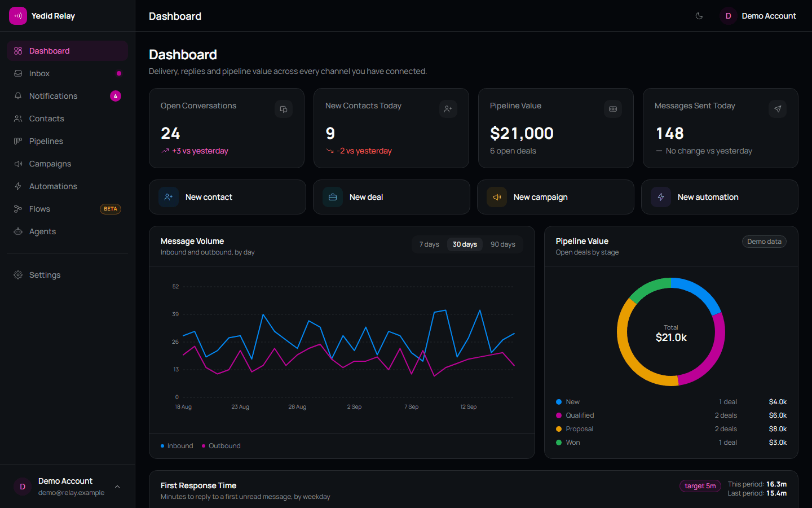Click the -2 vs yesterday trend text
812x508 pixels.
click(364, 151)
